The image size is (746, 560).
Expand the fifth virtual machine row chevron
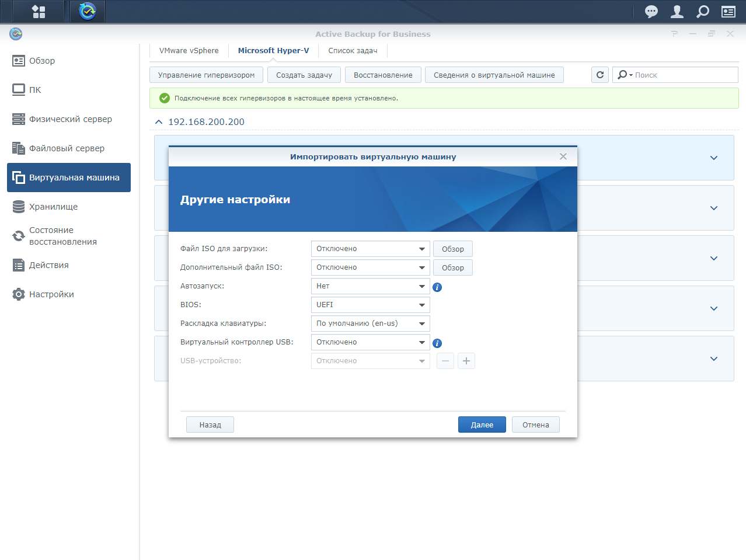point(714,359)
